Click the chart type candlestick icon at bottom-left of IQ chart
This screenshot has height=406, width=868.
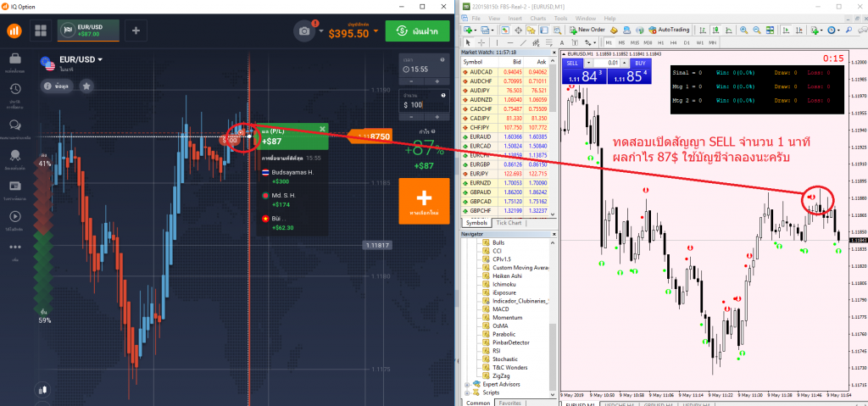(x=42, y=390)
